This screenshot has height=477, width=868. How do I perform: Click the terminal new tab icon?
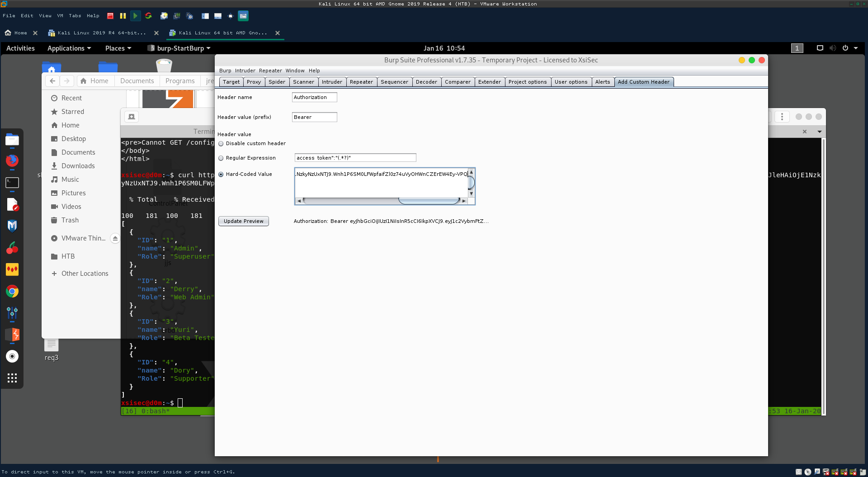[x=132, y=117]
